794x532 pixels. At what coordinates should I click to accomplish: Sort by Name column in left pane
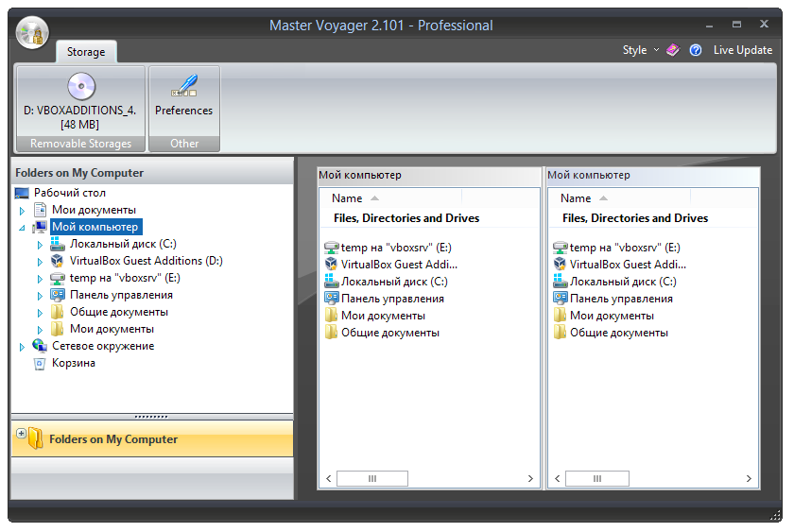click(x=348, y=198)
